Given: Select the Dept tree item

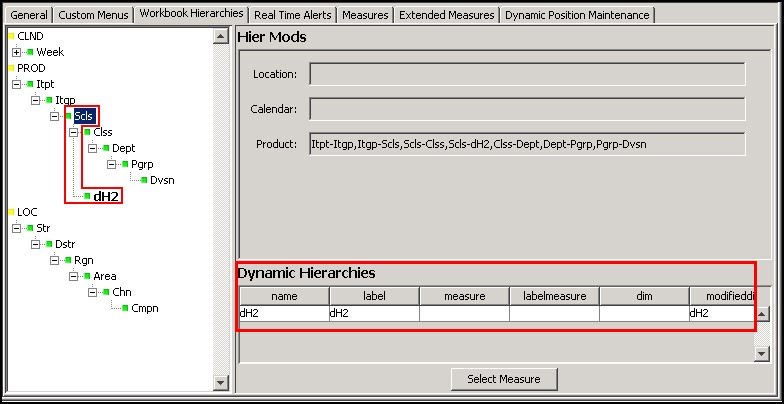Looking at the screenshot, I should [124, 148].
